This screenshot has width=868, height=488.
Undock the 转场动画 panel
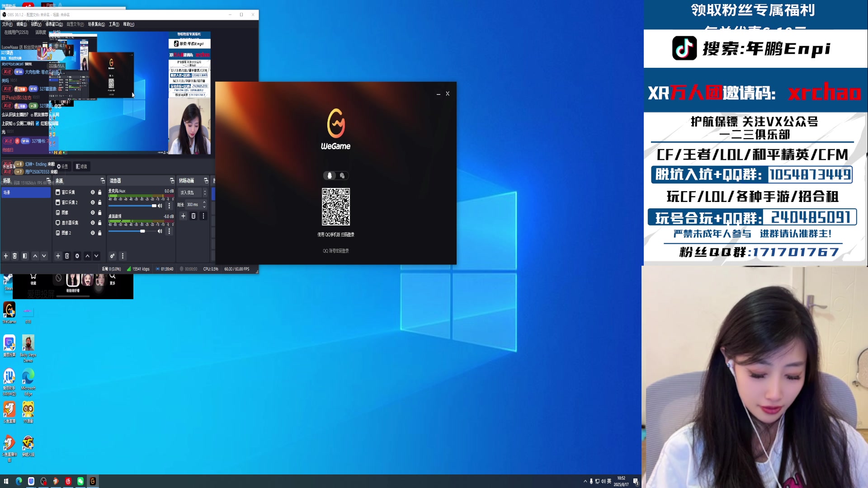pos(206,180)
